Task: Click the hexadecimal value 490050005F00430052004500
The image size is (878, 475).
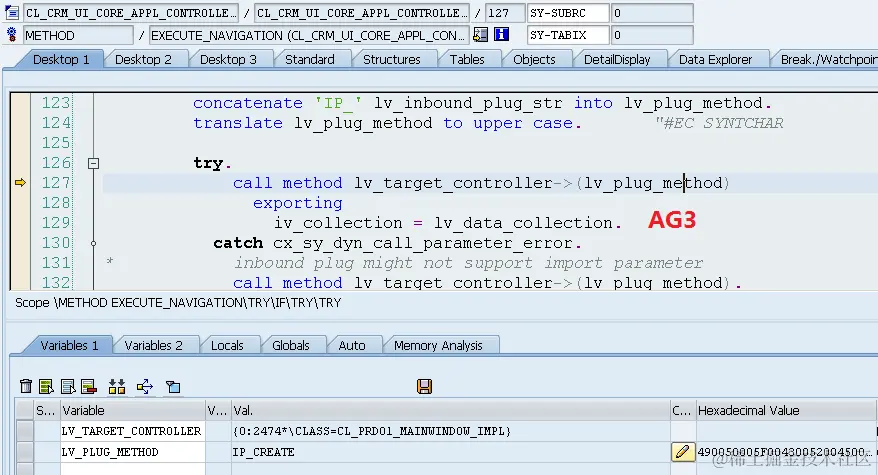Action: point(784,452)
